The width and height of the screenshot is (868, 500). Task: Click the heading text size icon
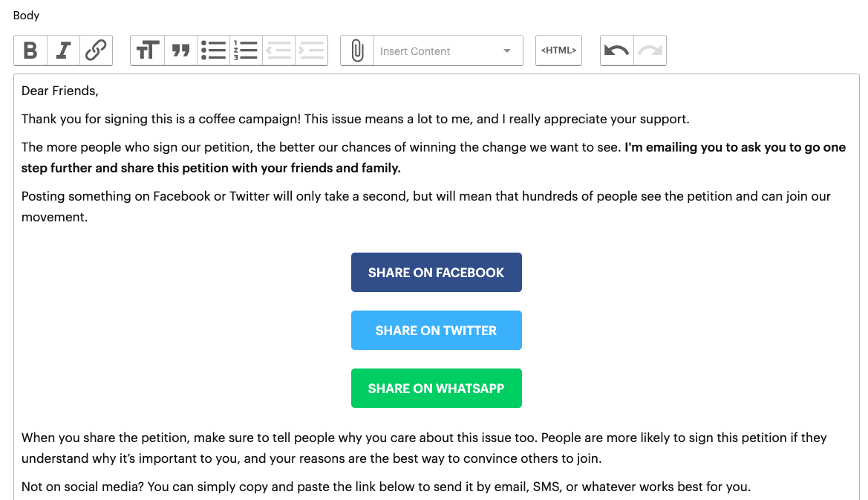(147, 51)
